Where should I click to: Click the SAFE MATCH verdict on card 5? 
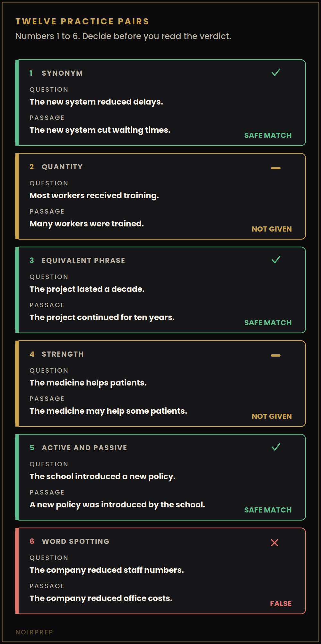coord(268,510)
